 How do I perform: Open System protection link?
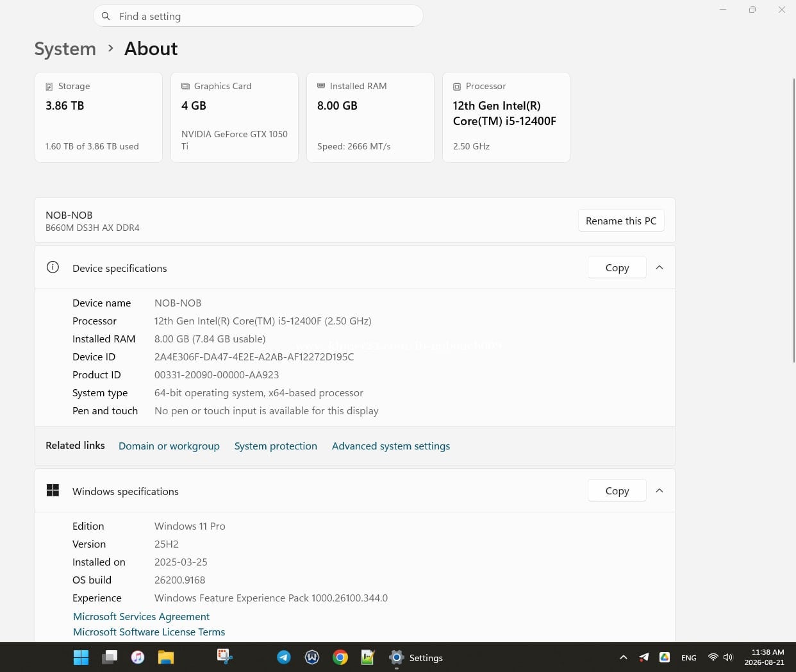[x=276, y=446]
